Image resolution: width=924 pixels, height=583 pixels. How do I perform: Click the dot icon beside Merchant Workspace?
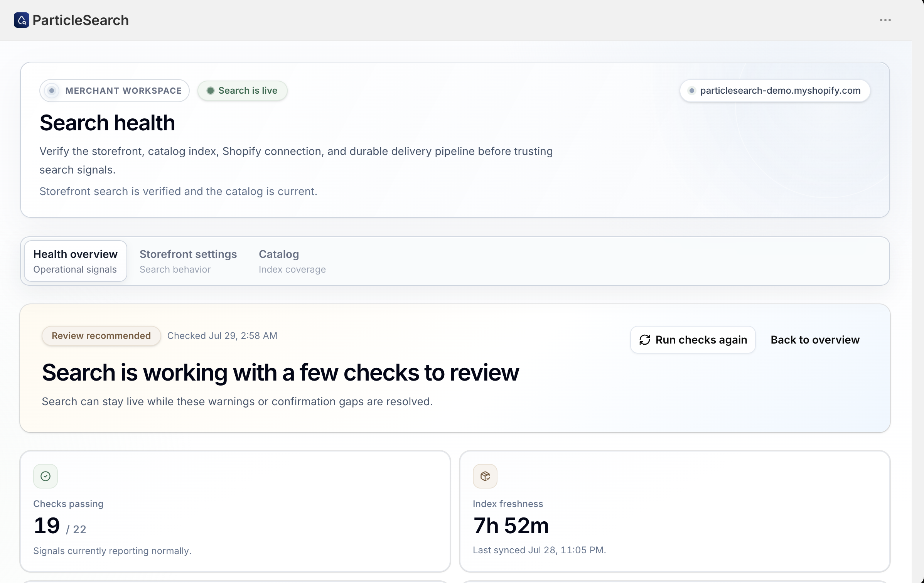pos(52,91)
